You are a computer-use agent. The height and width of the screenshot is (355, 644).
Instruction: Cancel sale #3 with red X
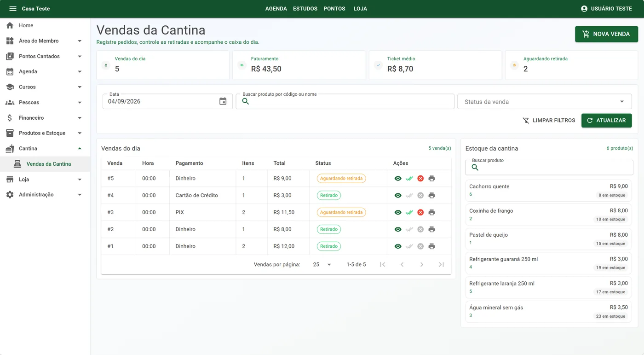pyautogui.click(x=420, y=213)
